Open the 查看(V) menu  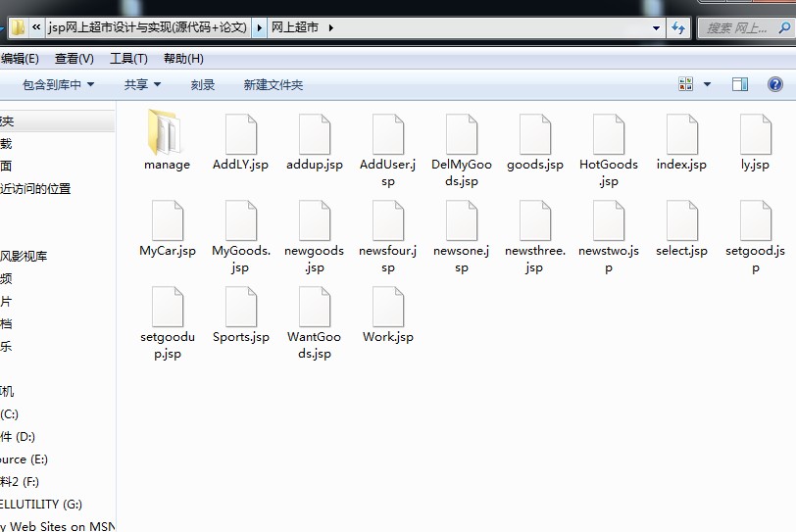75,59
